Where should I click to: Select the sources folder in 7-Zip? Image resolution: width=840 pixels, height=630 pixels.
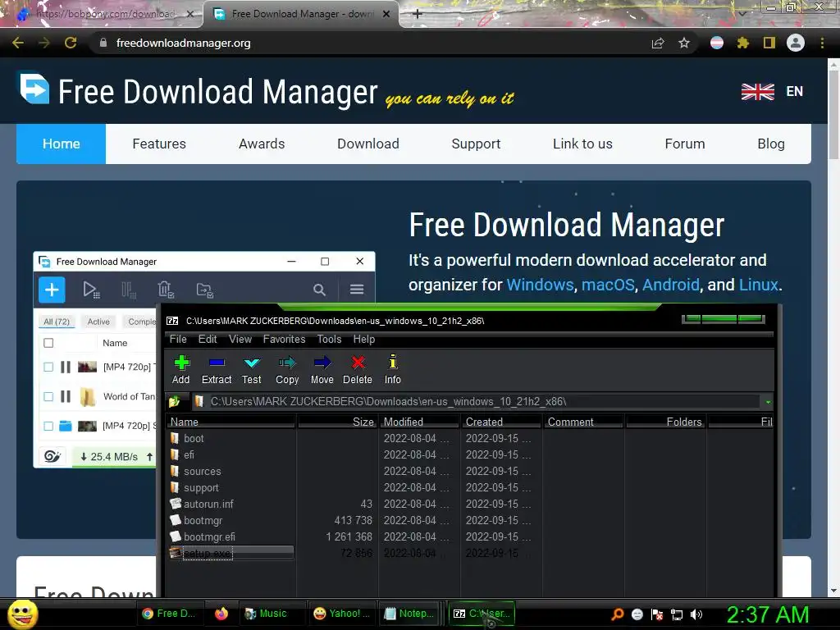pos(202,472)
